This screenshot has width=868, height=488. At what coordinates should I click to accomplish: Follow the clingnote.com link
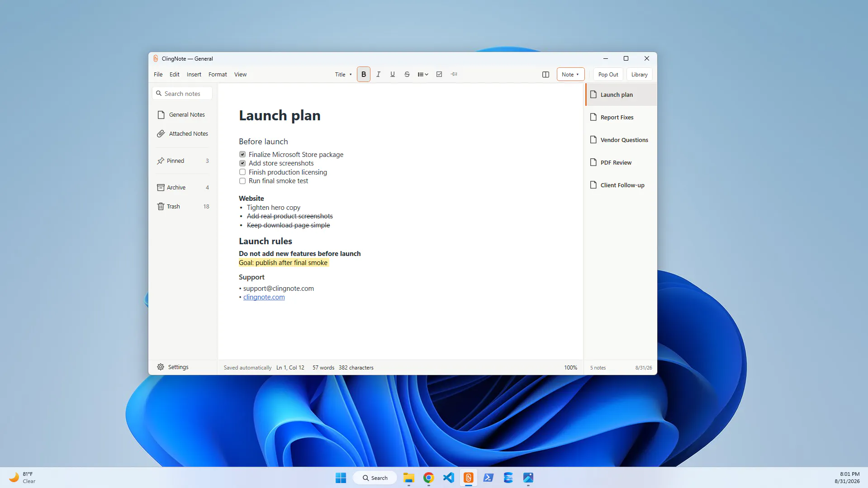(264, 297)
